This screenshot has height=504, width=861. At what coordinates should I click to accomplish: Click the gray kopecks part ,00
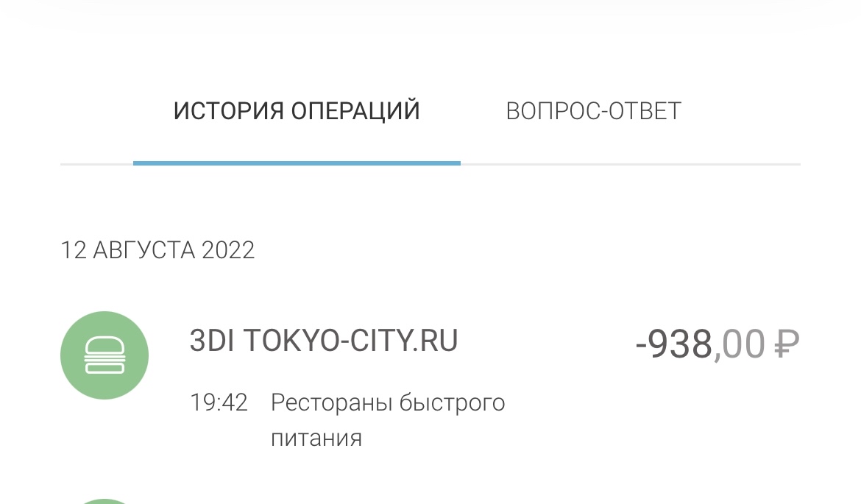click(739, 345)
